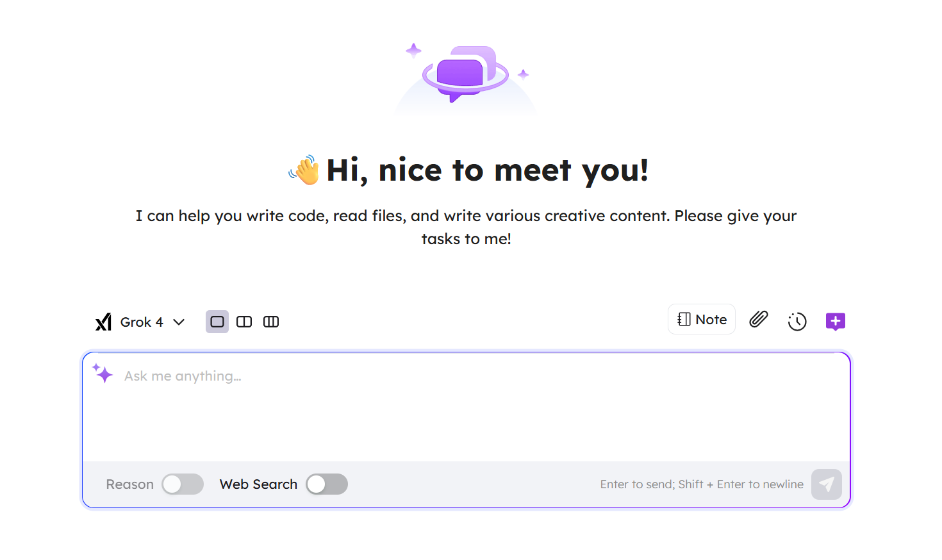
Task: Switch to two-column chat layout
Action: tap(244, 322)
